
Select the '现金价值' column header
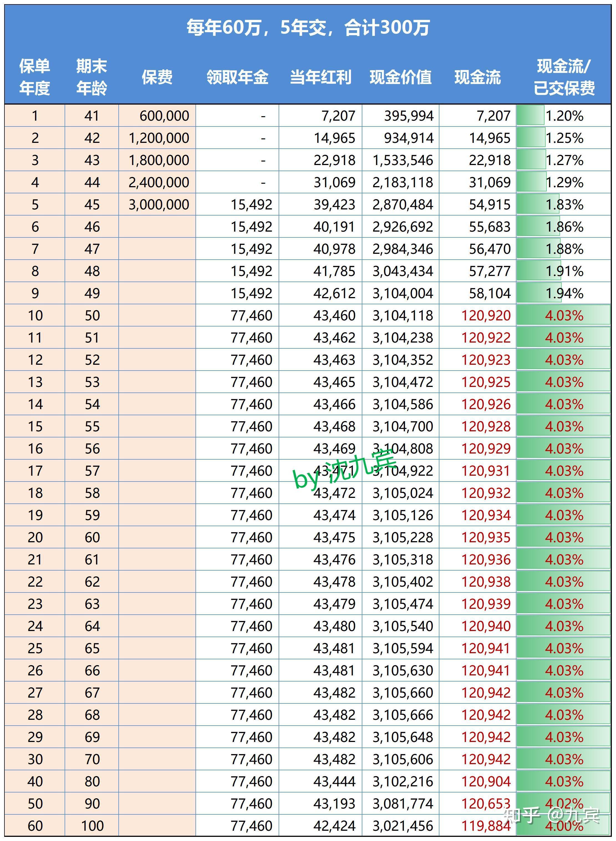click(x=401, y=77)
